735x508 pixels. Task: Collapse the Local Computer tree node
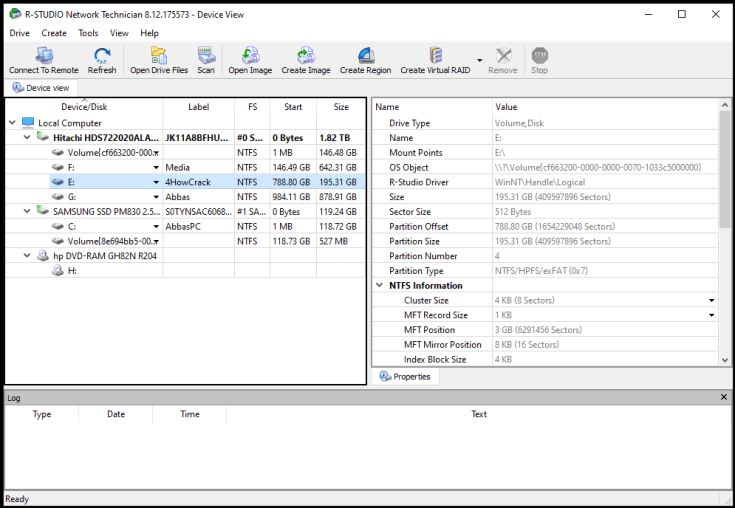pyautogui.click(x=13, y=123)
